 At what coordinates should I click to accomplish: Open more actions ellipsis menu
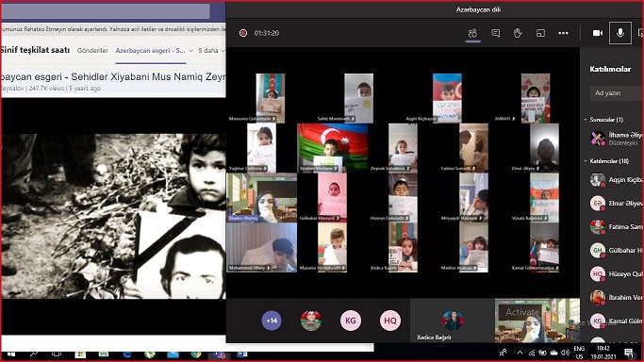(x=563, y=33)
